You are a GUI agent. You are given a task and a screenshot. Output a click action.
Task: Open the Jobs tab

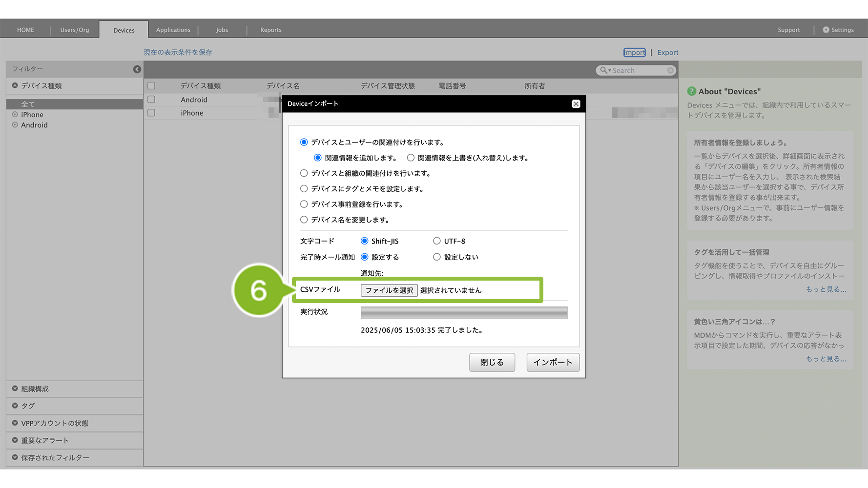tap(222, 30)
